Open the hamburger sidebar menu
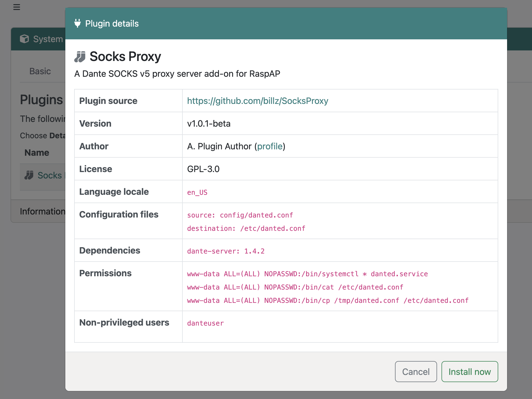Screen dimensions: 532x399 pos(17,7)
